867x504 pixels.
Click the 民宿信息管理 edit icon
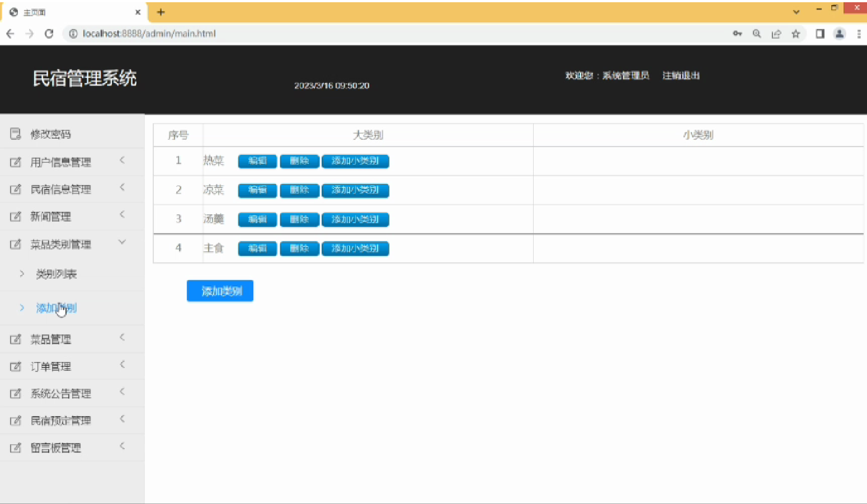16,189
